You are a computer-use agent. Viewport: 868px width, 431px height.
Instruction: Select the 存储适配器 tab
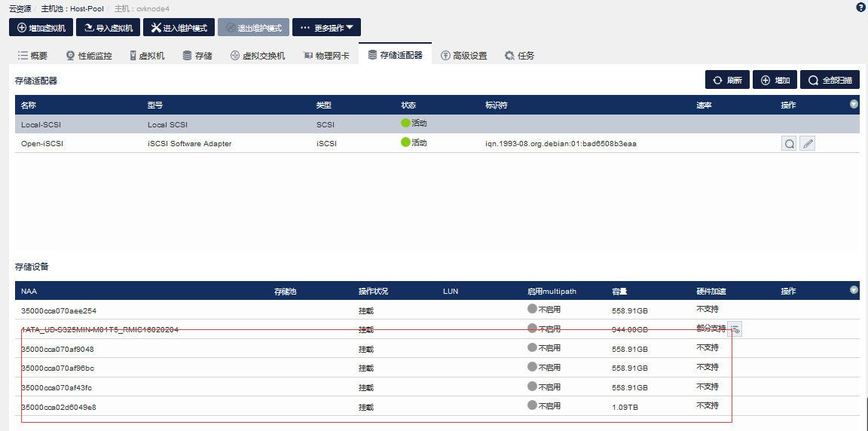pyautogui.click(x=396, y=54)
